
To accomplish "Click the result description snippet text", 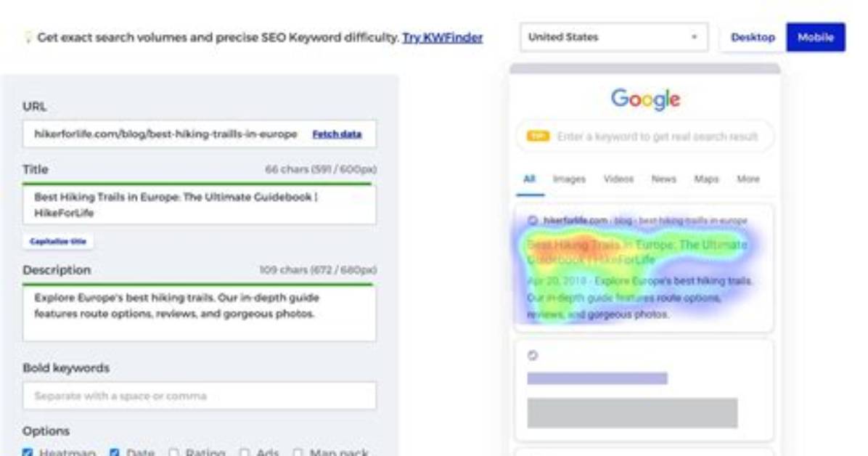I will click(639, 298).
